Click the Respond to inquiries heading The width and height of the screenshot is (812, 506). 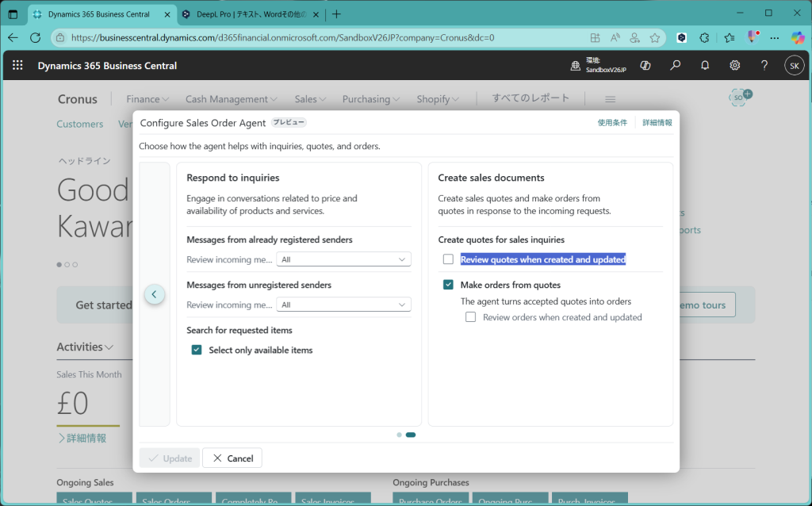[233, 178]
